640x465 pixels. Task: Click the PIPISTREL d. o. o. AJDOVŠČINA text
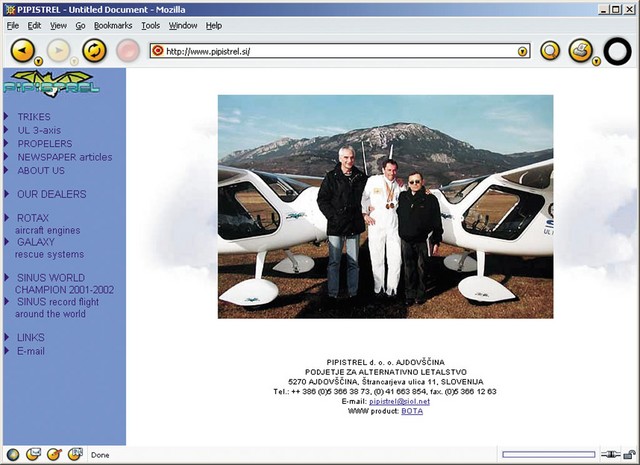click(385, 362)
